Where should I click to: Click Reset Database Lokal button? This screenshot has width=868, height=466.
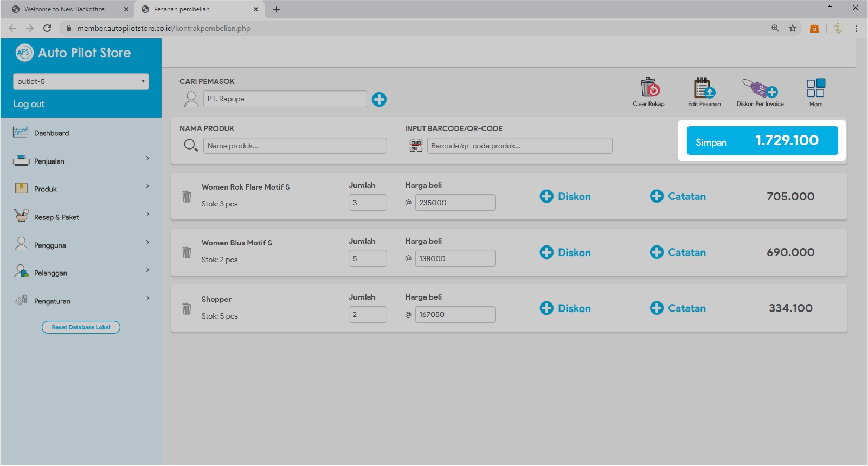(81, 327)
